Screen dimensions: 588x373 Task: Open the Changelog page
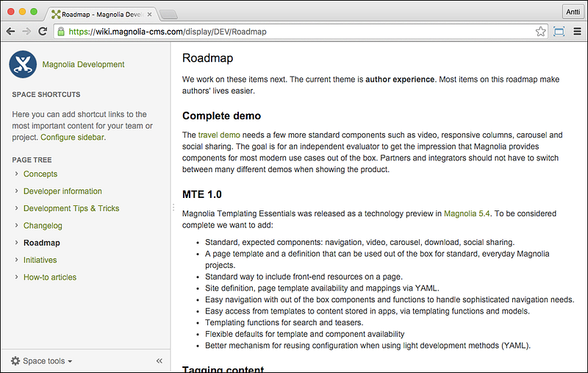(x=43, y=226)
